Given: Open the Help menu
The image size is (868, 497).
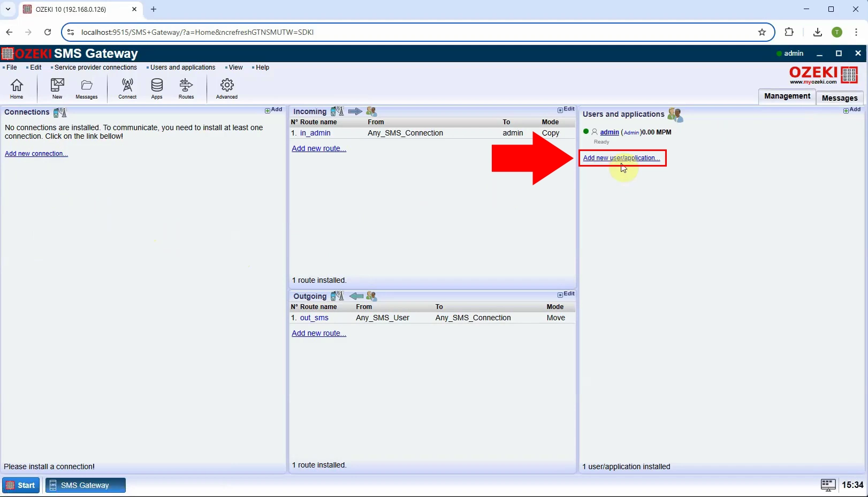Looking at the screenshot, I should pyautogui.click(x=262, y=67).
